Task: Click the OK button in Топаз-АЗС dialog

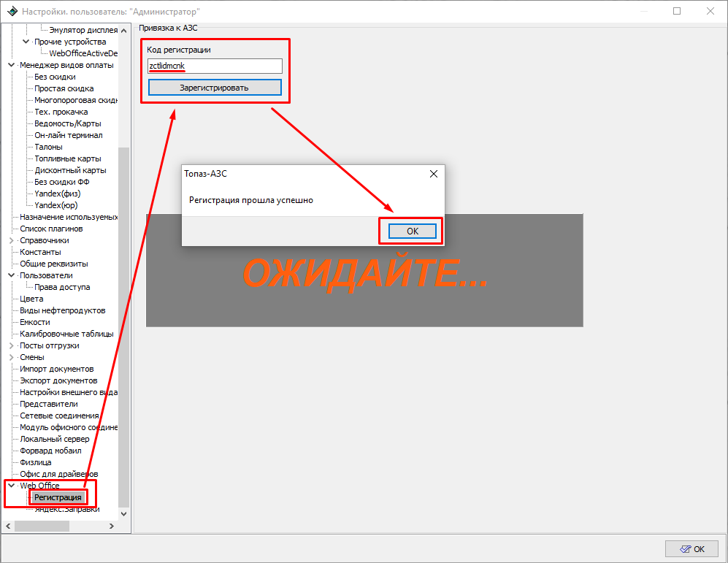Action: pyautogui.click(x=412, y=231)
